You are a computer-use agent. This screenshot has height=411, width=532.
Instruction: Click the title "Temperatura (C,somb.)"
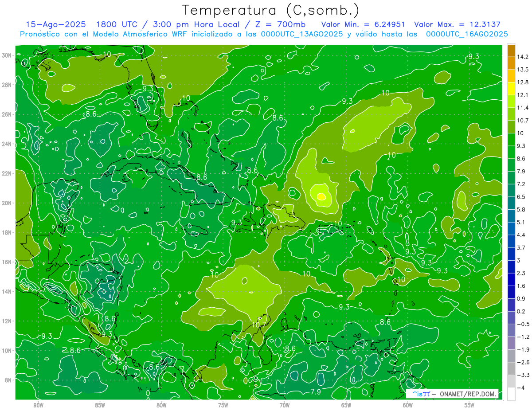[x=271, y=10]
